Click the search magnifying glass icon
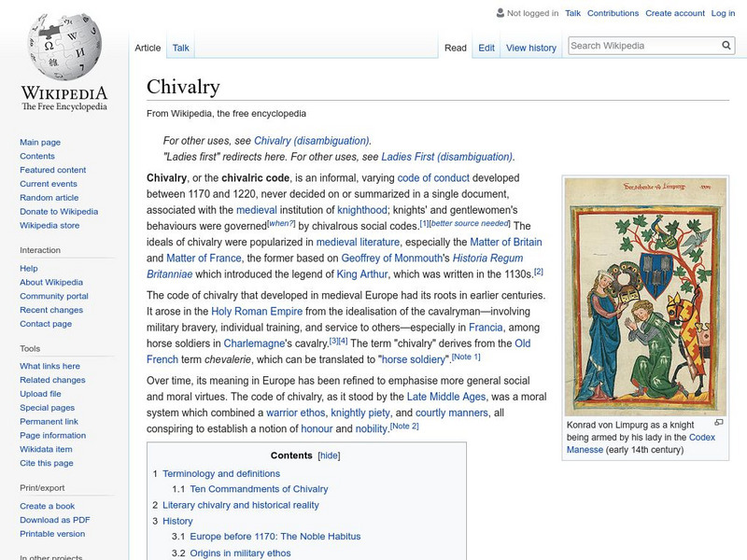Image resolution: width=747 pixels, height=560 pixels. [726, 44]
